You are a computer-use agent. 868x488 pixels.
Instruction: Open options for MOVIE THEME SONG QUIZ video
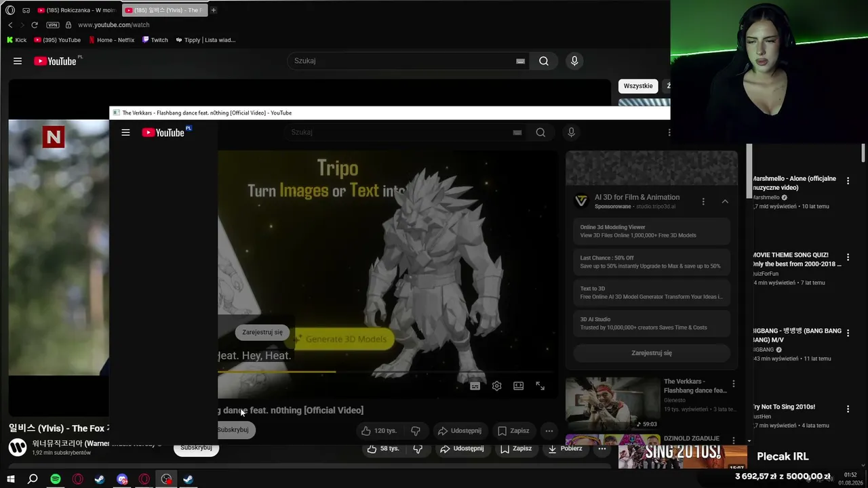pos(848,258)
